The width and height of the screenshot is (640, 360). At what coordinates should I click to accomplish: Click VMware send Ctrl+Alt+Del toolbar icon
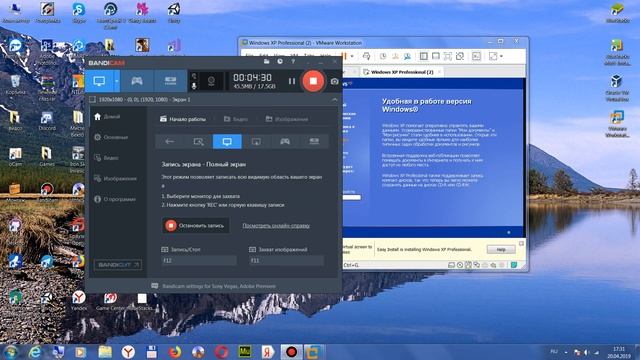366,56
